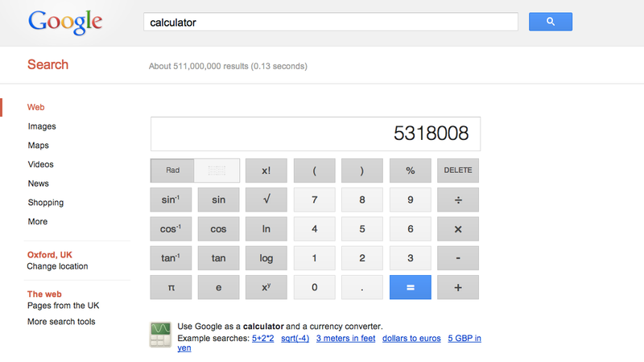644x362 pixels.
Task: Click the tan key
Action: click(218, 258)
